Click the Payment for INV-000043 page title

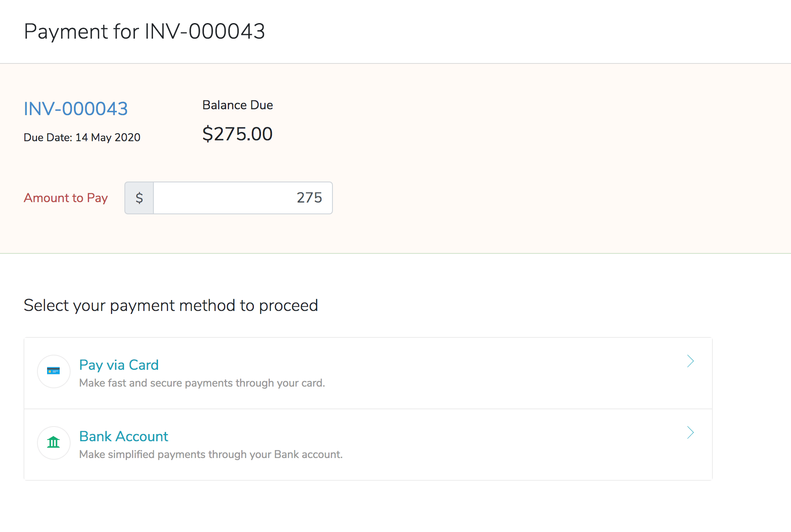pyautogui.click(x=145, y=31)
